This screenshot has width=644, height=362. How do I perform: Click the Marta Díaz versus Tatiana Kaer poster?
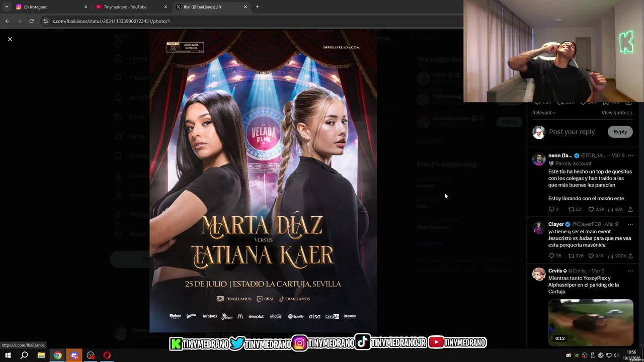click(x=263, y=181)
